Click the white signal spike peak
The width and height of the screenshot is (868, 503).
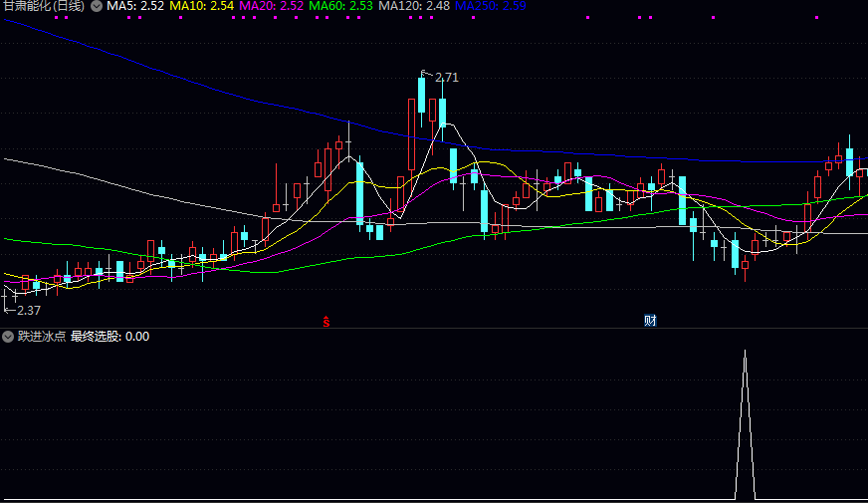tap(745, 353)
